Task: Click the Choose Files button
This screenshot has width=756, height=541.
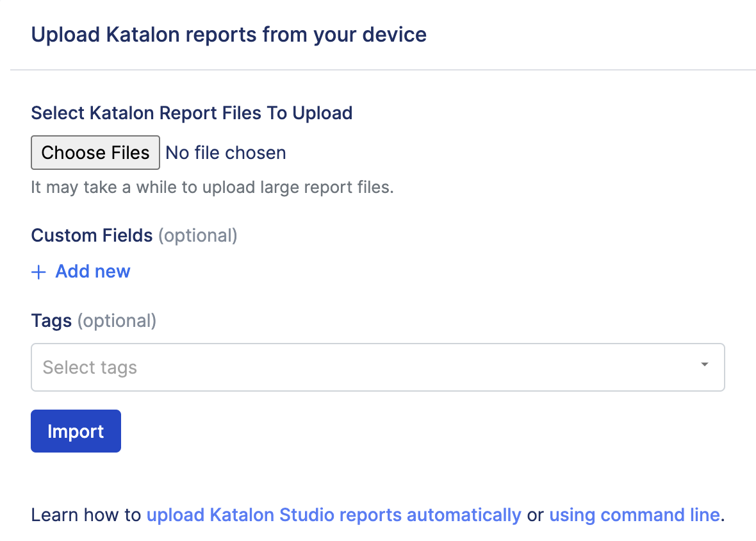Action: pos(95,153)
